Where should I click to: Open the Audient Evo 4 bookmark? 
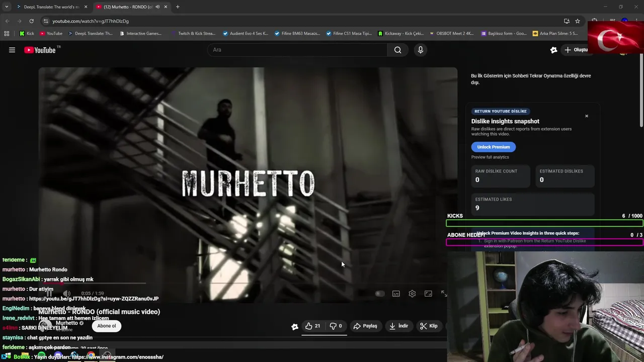pyautogui.click(x=246, y=34)
